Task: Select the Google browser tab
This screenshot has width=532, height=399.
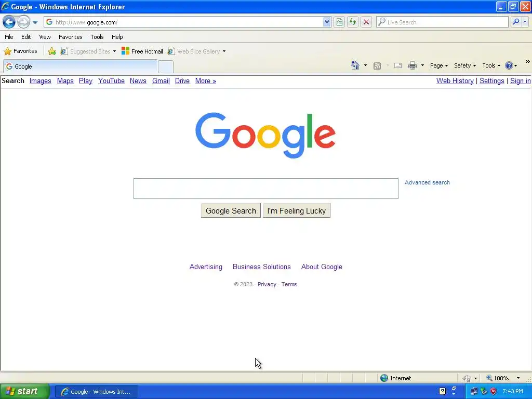Action: pyautogui.click(x=81, y=66)
